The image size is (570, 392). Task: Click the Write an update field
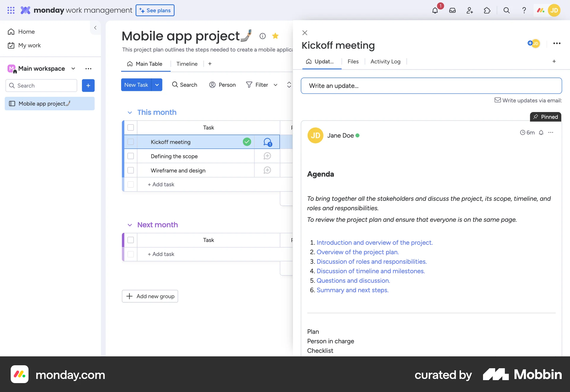pyautogui.click(x=431, y=86)
